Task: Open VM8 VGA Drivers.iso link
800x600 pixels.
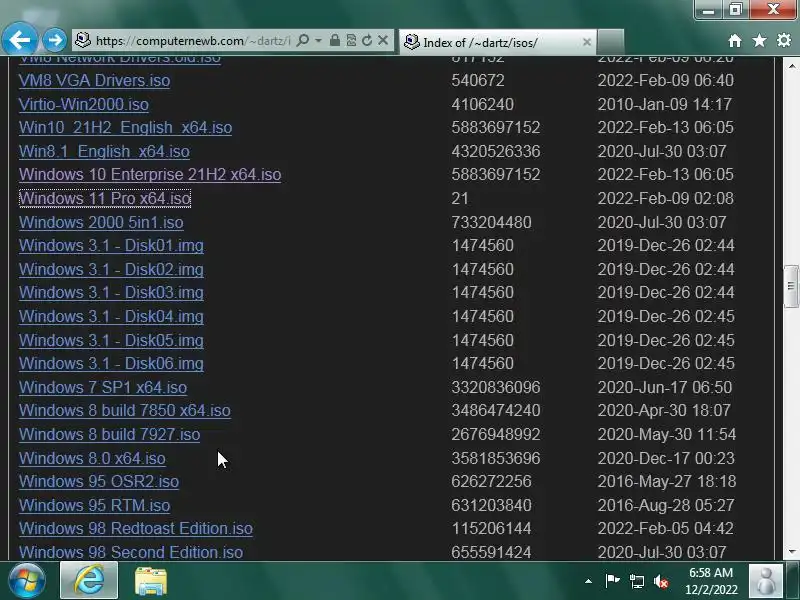Action: pyautogui.click(x=94, y=81)
